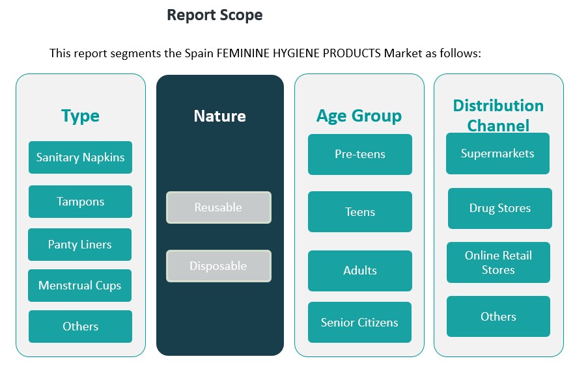Select Others under the Type column

[80, 327]
